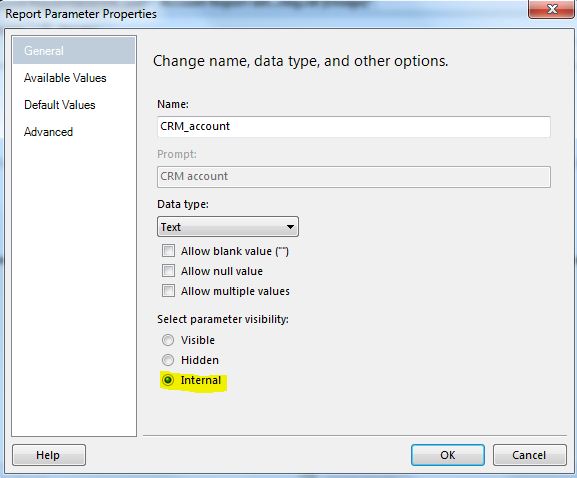Switch to the Available Values page
The height and width of the screenshot is (478, 577).
pyautogui.click(x=65, y=78)
